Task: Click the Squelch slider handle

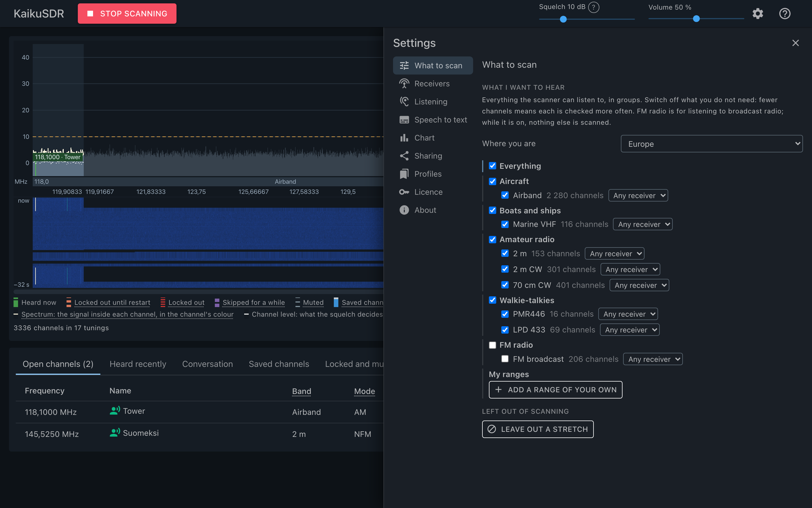Action: (x=563, y=19)
